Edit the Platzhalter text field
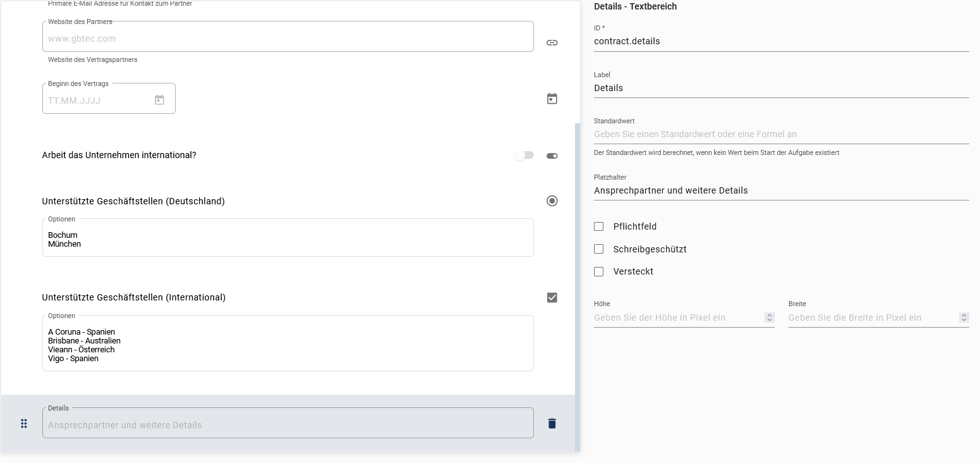This screenshot has width=980, height=463. [x=780, y=190]
